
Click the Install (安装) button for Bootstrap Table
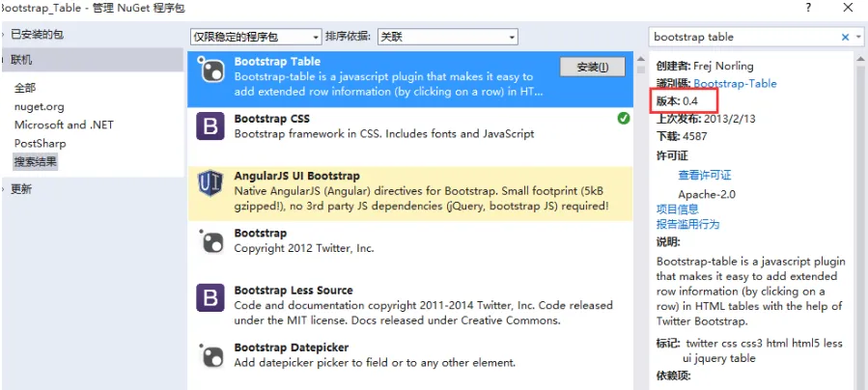[592, 67]
